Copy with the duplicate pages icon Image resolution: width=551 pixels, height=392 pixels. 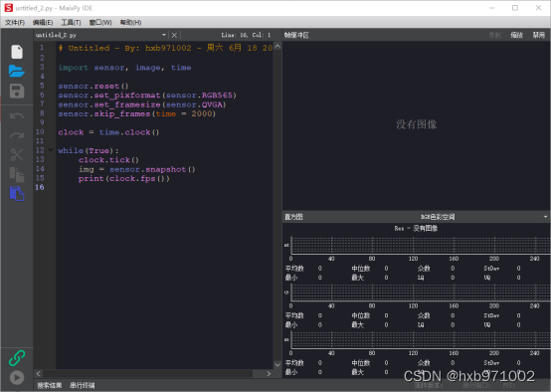pyautogui.click(x=17, y=174)
